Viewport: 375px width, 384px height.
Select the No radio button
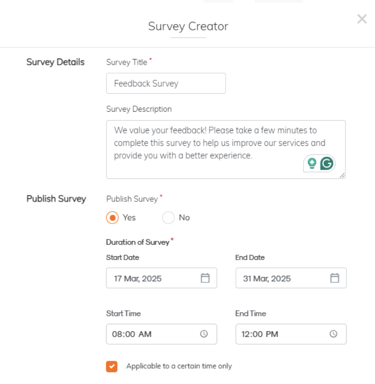coord(168,218)
